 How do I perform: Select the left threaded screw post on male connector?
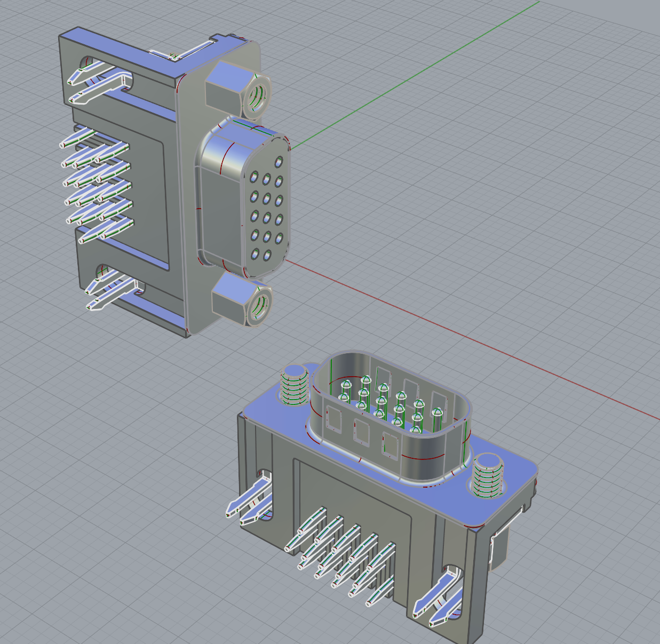[295, 385]
